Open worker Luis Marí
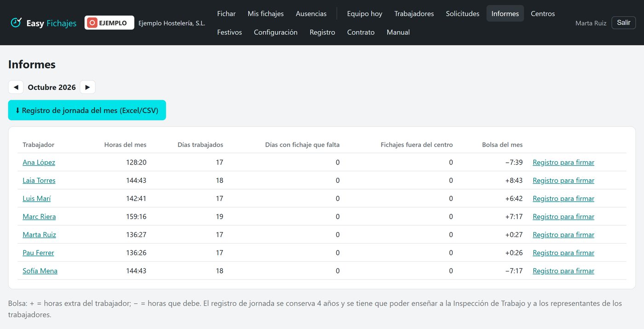The height and width of the screenshot is (329, 644). (37, 199)
